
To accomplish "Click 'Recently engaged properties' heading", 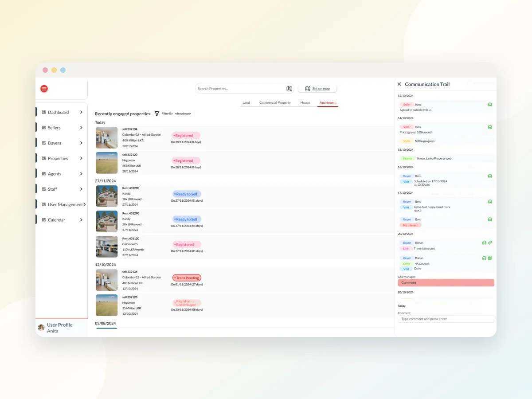I will tap(123, 114).
